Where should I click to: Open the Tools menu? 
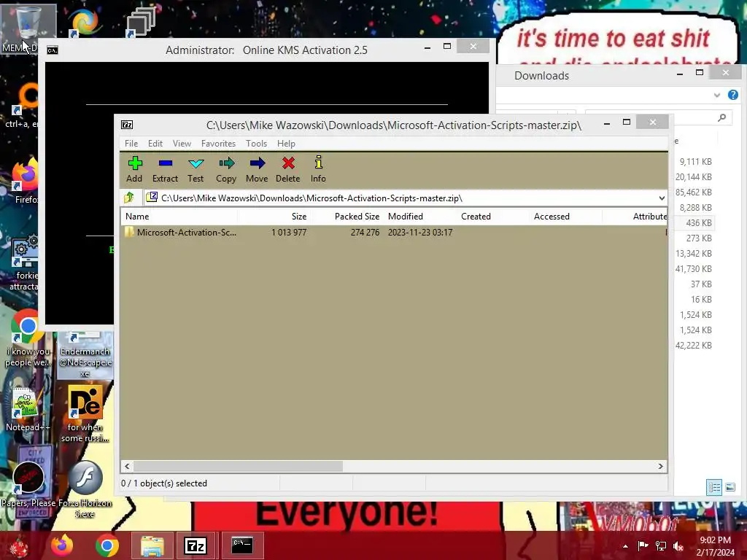tap(256, 144)
